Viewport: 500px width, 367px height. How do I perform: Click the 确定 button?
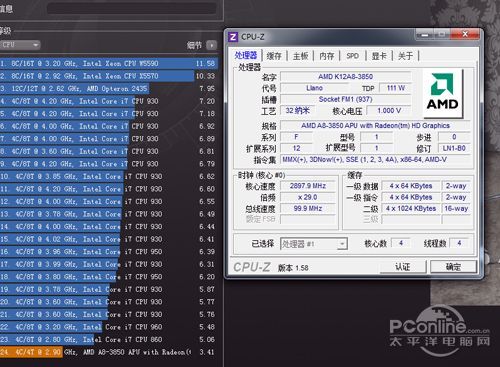coord(453,267)
